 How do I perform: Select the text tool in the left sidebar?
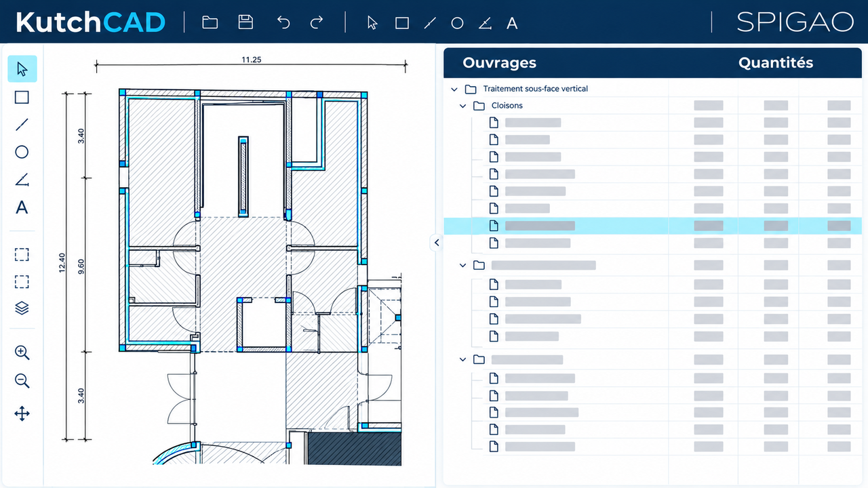[x=22, y=207]
